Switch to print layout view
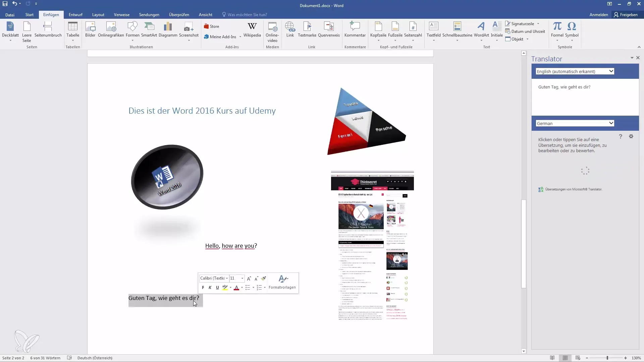Image resolution: width=644 pixels, height=362 pixels. [565, 358]
